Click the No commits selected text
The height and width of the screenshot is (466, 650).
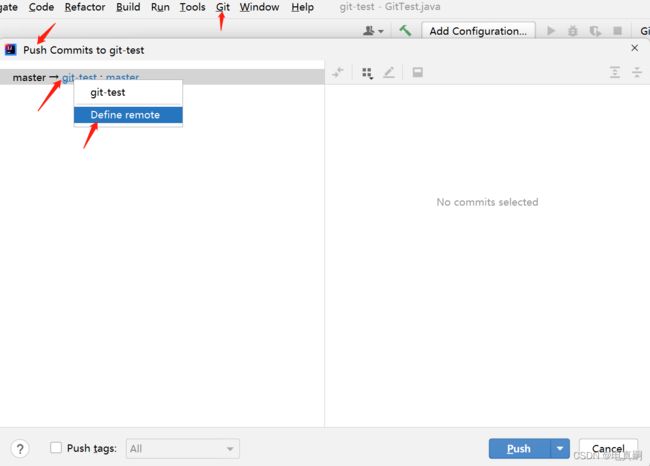click(487, 202)
